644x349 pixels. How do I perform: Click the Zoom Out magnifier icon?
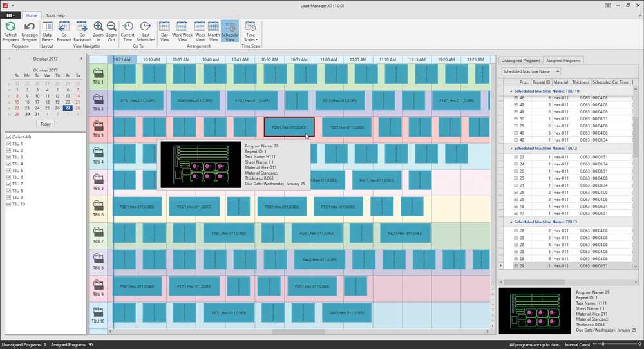[x=111, y=27]
